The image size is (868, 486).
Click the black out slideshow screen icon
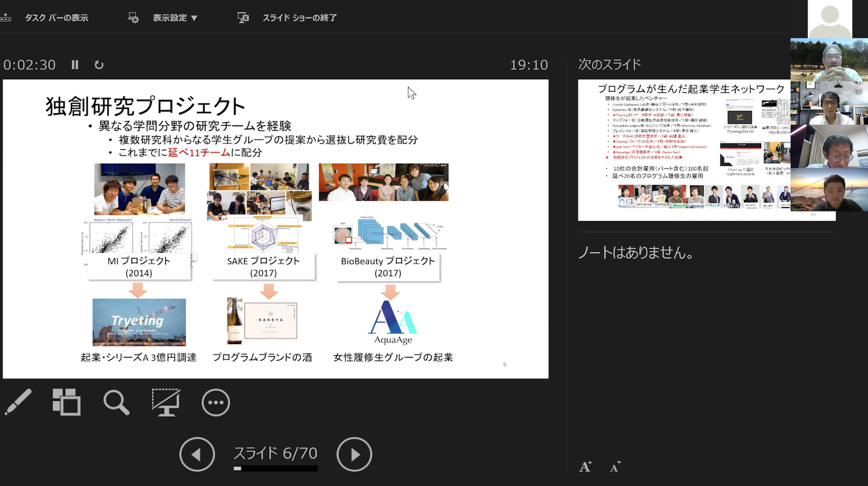click(166, 402)
